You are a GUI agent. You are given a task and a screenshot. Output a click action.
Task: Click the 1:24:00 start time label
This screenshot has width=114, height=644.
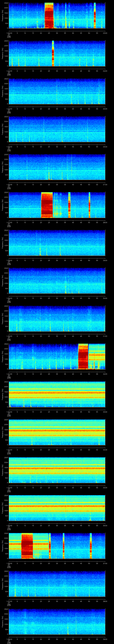(x=9, y=109)
